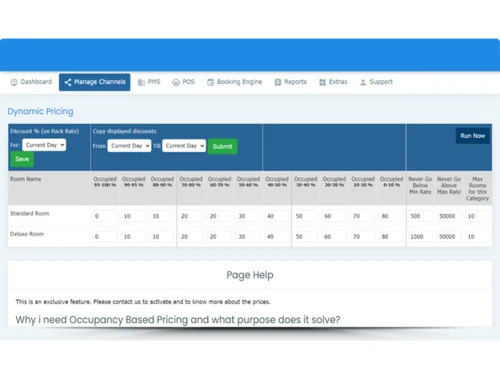
Task: Edit Standard Room min rate 500 field
Action: [420, 216]
